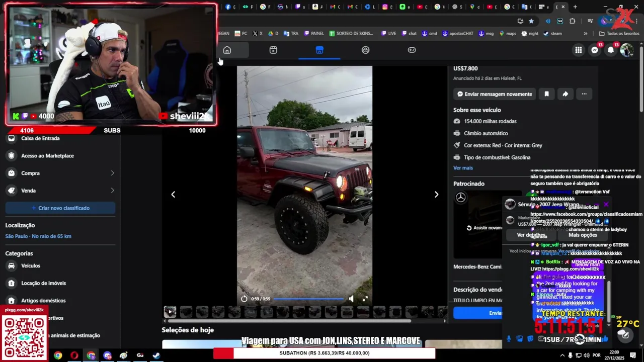Open the Locação de imóveis category
644x362 pixels.
pyautogui.click(x=60, y=283)
